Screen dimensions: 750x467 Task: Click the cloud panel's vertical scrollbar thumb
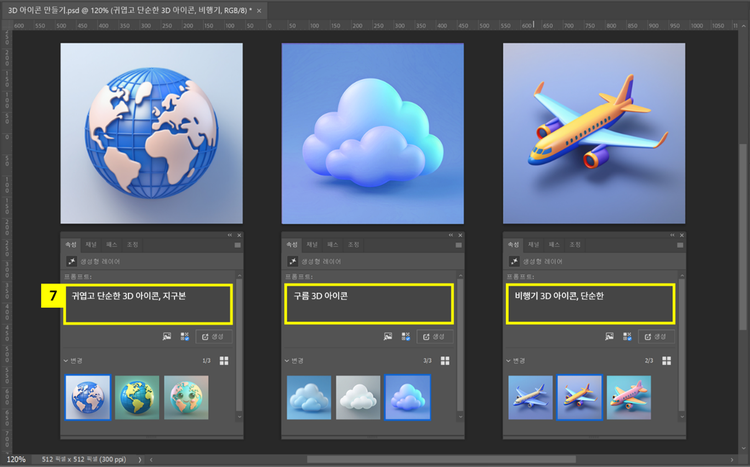[x=460, y=345]
